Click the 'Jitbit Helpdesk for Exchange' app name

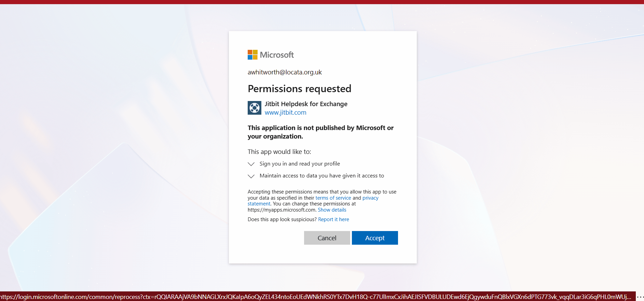tap(306, 104)
